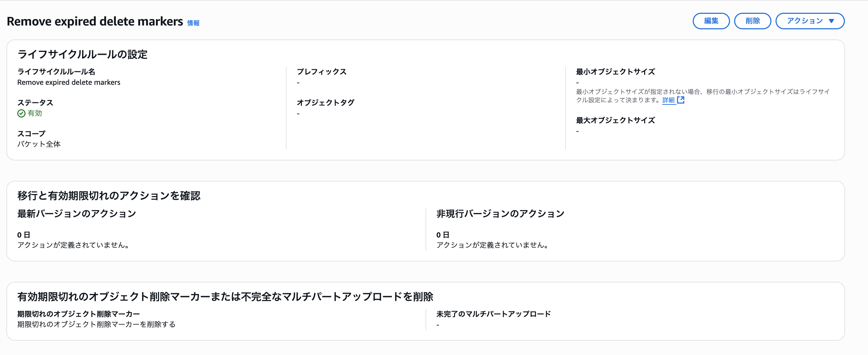
Task: Click the green check status icon
Action: point(21,113)
